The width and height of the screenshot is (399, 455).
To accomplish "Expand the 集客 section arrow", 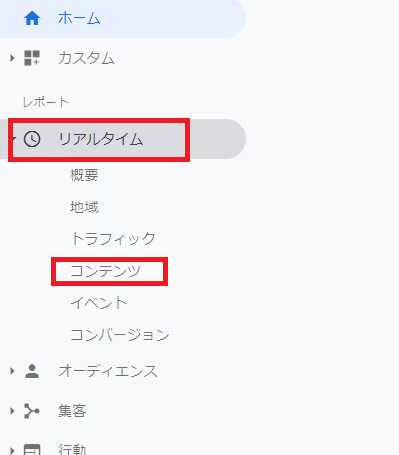I will (12, 411).
